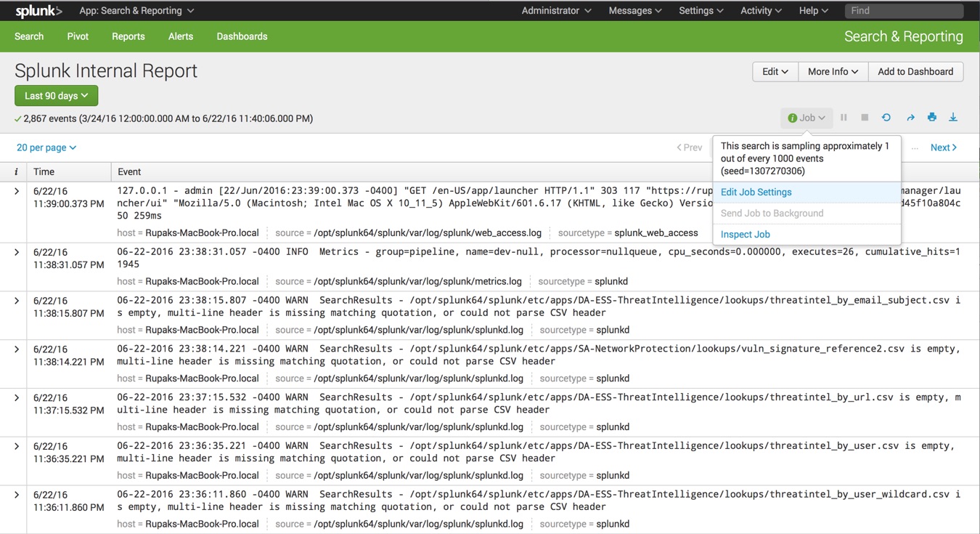Click the 6/22/16 11:37:15.532 PM timestamp
This screenshot has width=980, height=534.
(x=68, y=404)
